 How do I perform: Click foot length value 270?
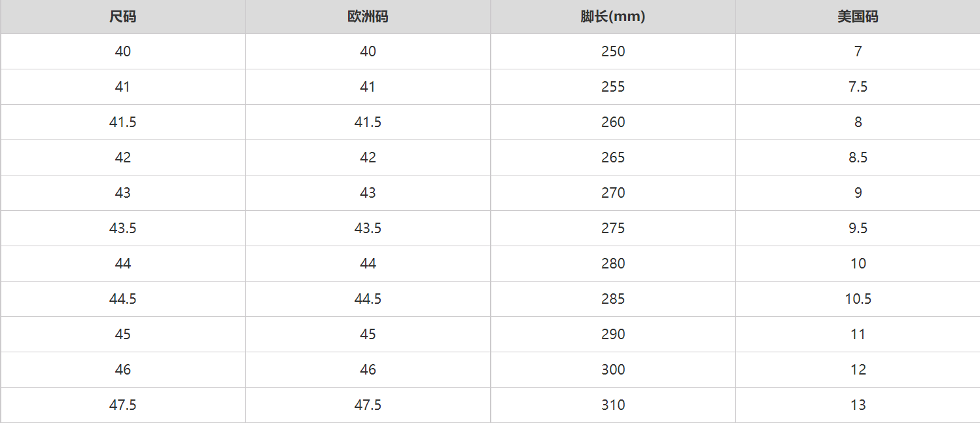tap(613, 193)
